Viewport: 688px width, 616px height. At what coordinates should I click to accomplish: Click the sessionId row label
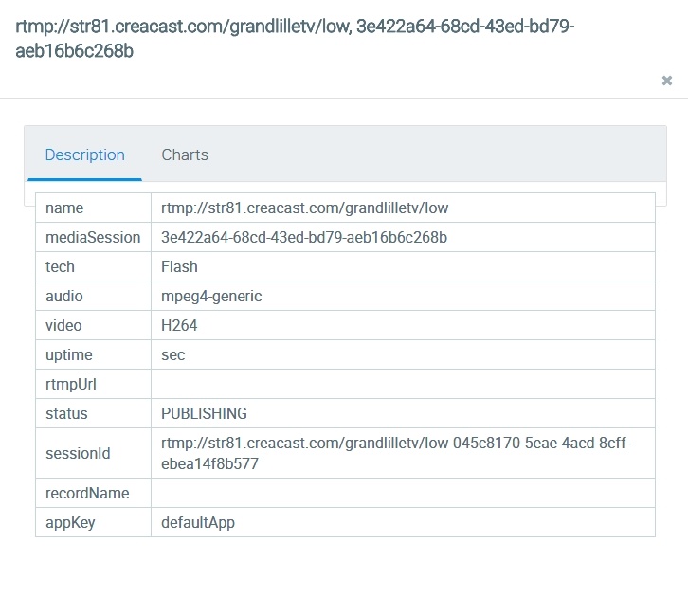78,453
